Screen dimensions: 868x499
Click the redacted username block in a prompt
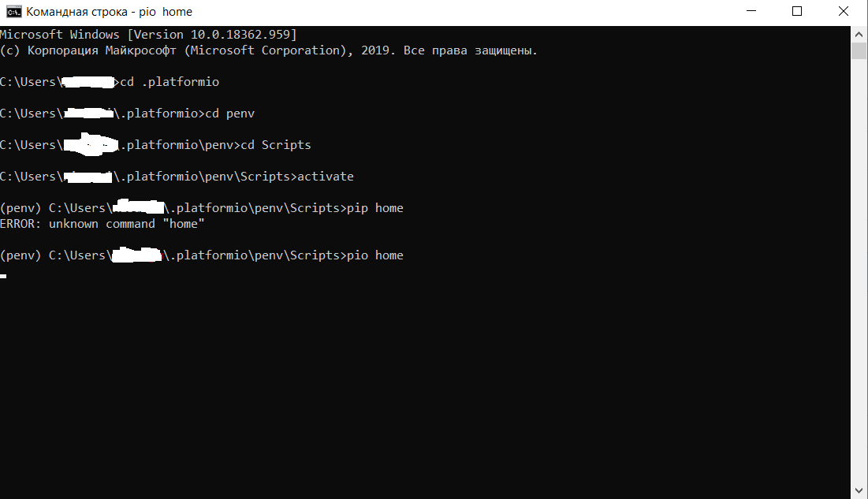pyautogui.click(x=87, y=81)
